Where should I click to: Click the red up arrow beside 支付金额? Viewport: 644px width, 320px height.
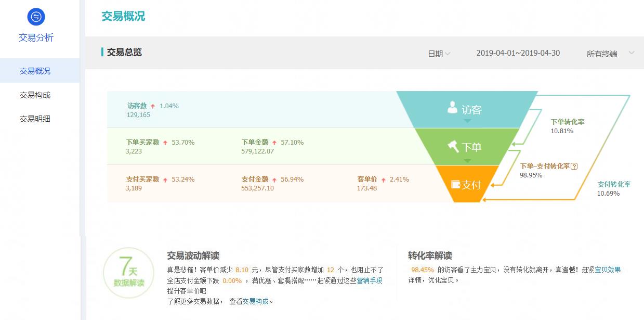pyautogui.click(x=274, y=180)
